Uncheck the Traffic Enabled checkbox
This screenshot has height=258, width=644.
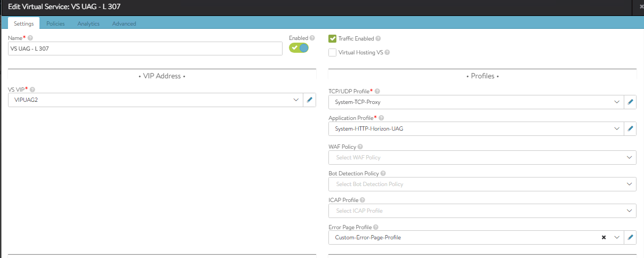coord(332,38)
